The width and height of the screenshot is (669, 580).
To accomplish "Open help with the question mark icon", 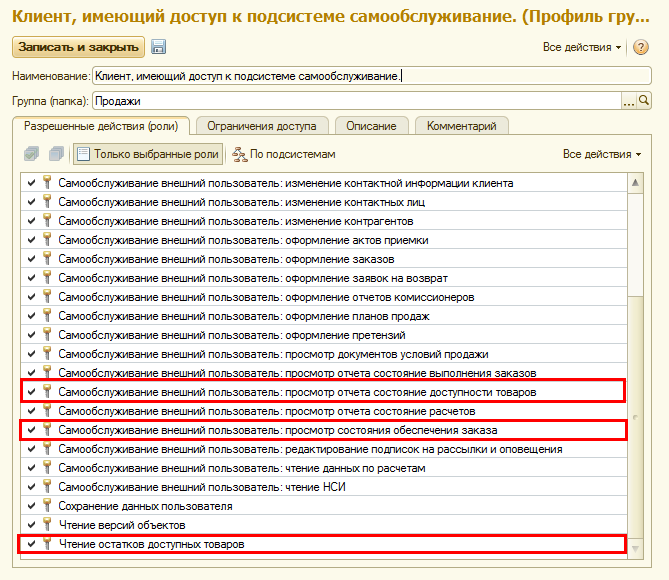I will tap(640, 47).
